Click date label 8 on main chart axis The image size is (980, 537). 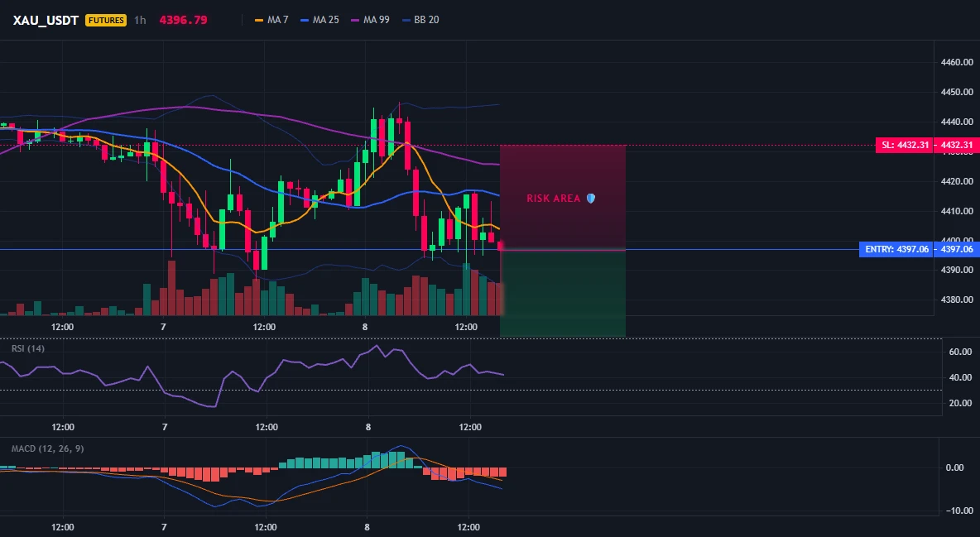[365, 327]
